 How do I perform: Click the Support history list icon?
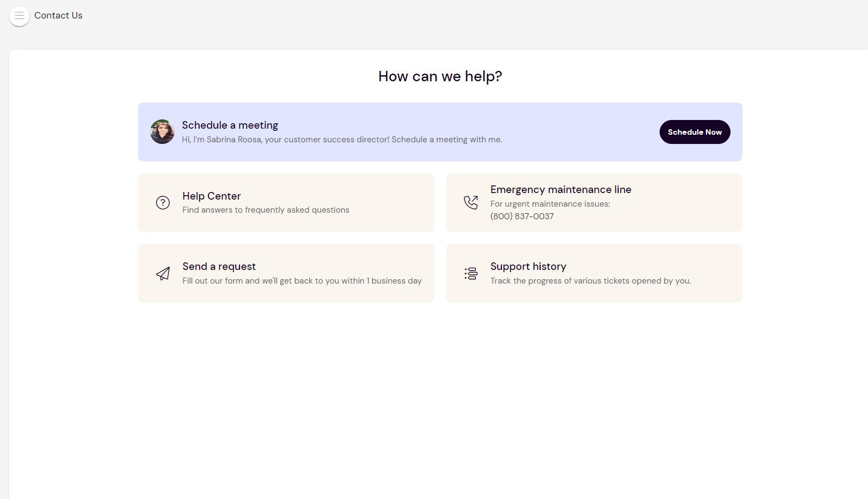pyautogui.click(x=471, y=274)
